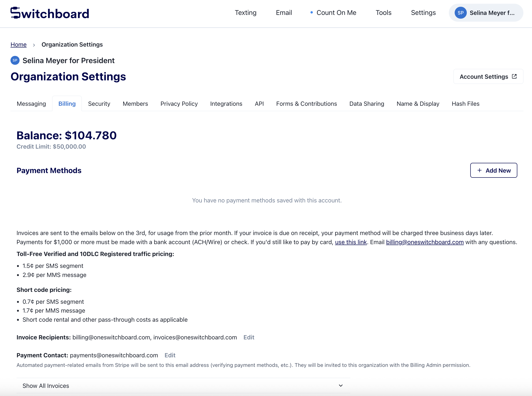
Task: Edit the Invoice Recipients
Action: point(249,337)
